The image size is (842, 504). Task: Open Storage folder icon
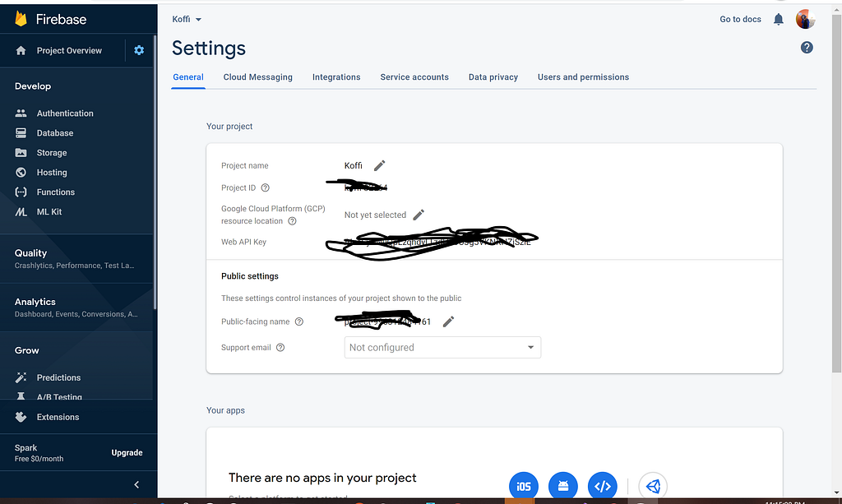click(x=21, y=153)
